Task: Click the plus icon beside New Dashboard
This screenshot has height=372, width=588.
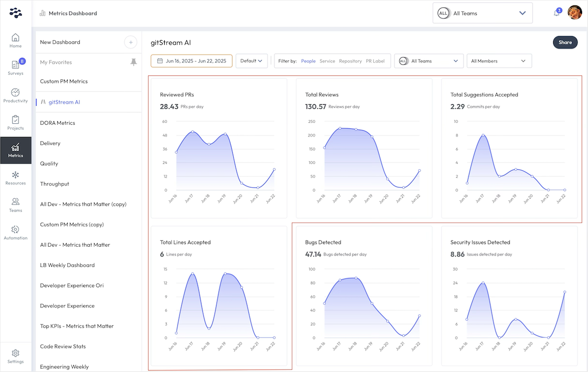Action: pos(131,42)
